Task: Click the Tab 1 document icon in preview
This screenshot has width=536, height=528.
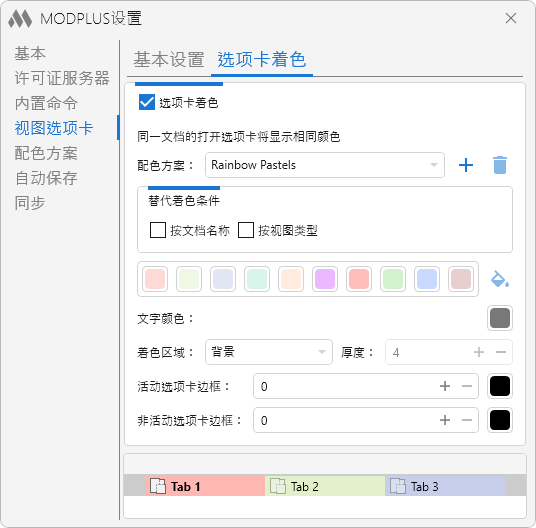Action: [x=158, y=486]
